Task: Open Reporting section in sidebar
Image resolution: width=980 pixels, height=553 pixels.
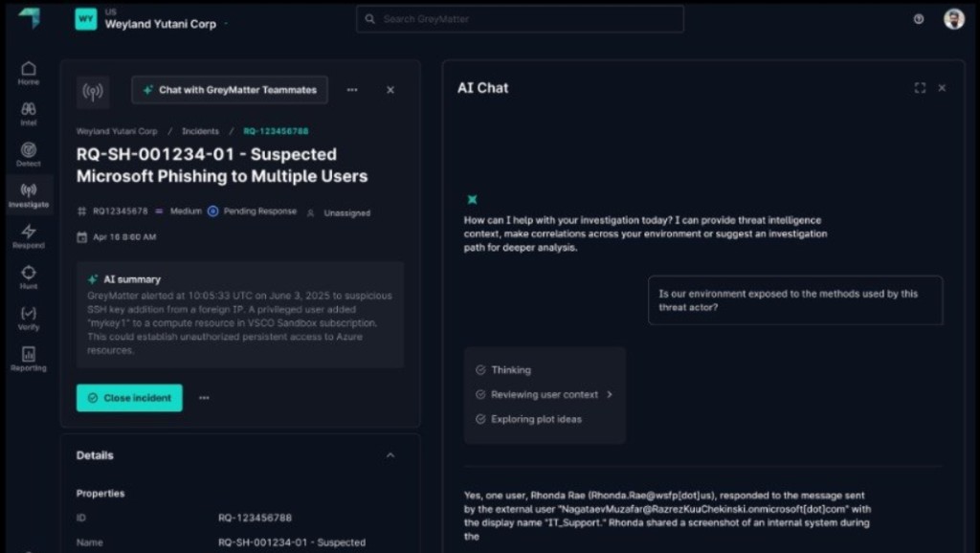Action: (28, 360)
